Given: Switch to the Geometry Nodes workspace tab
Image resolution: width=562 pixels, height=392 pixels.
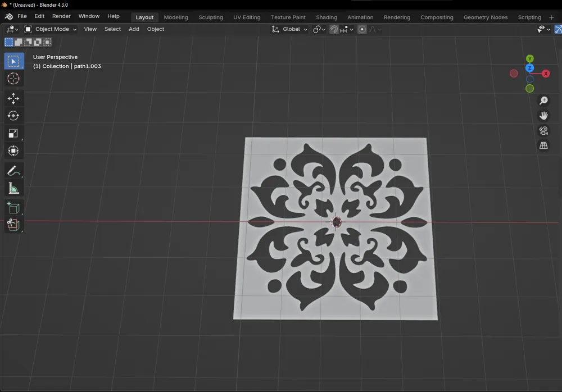Looking at the screenshot, I should (486, 17).
